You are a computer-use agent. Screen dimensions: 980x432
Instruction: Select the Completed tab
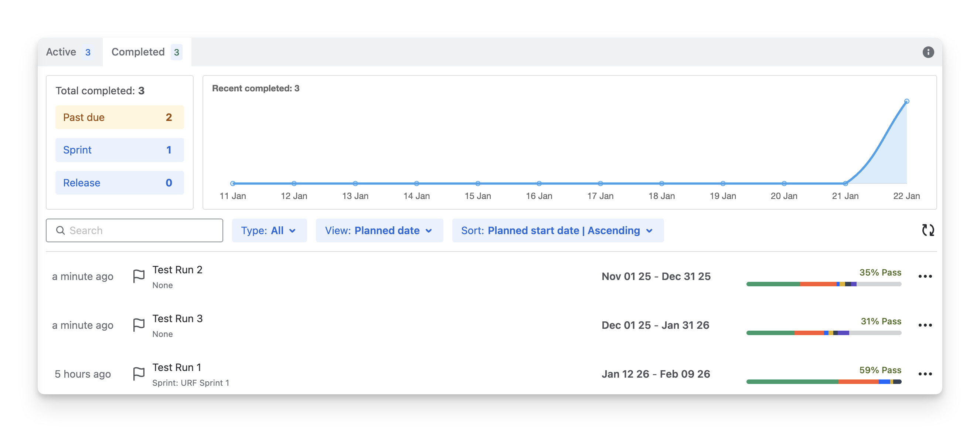[x=146, y=52]
